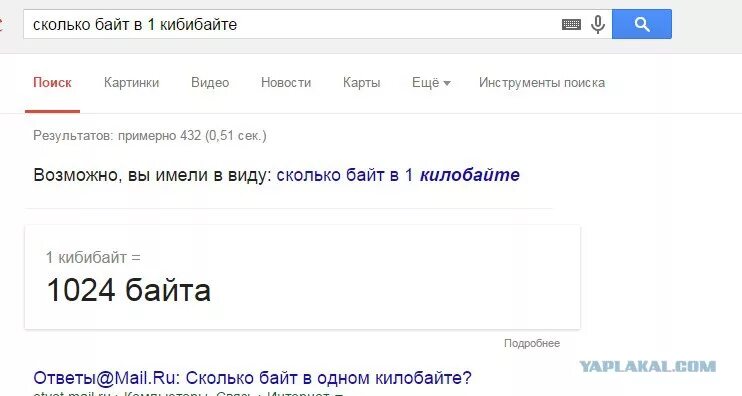Click the Подробнее link below calculator card

point(532,343)
